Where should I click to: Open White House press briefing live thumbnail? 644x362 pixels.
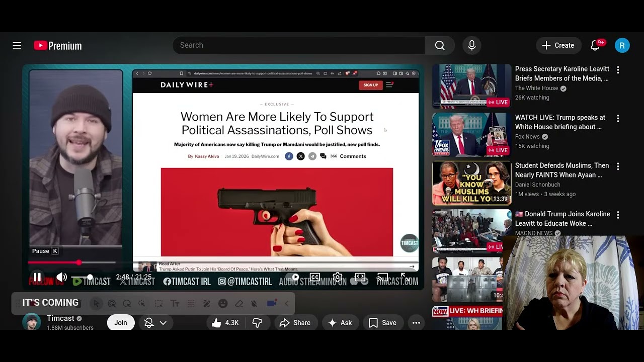(472, 86)
